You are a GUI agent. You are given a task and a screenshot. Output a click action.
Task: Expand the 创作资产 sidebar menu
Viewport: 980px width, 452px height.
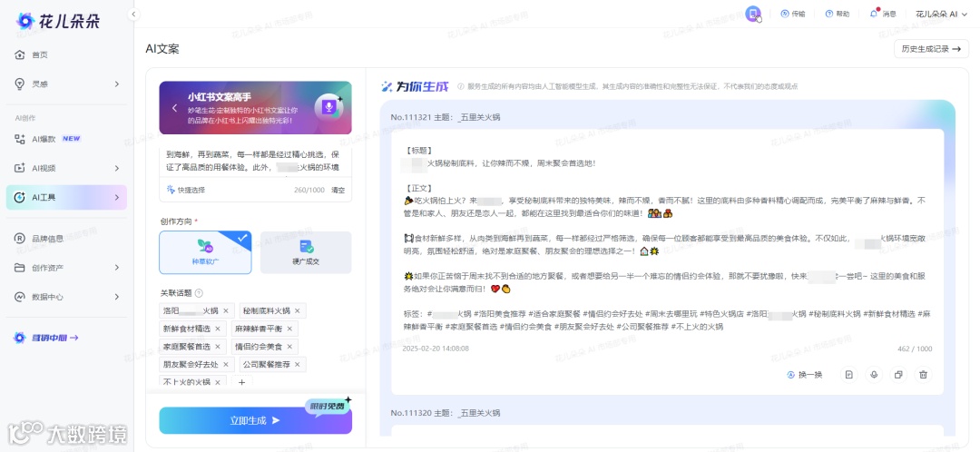[x=66, y=268]
